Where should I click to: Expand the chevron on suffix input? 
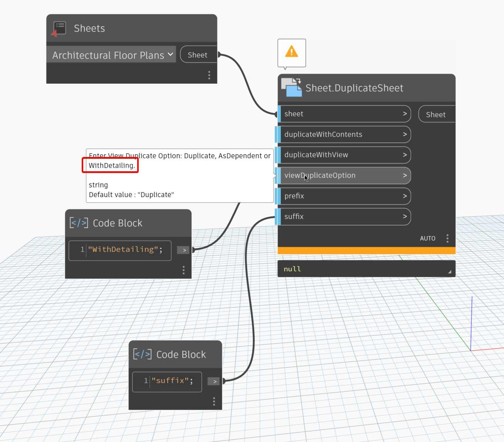point(405,216)
